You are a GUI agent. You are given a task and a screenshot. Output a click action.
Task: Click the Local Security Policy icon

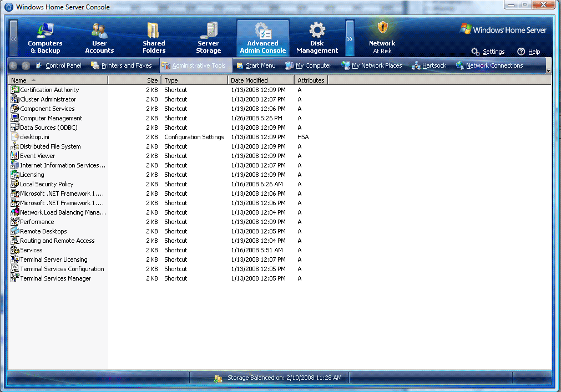[x=14, y=184]
